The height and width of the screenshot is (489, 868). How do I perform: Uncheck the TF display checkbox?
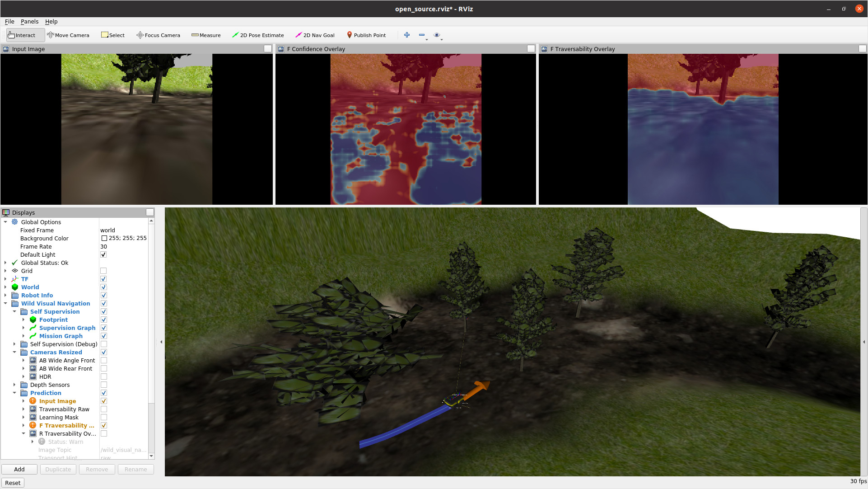[x=103, y=279]
